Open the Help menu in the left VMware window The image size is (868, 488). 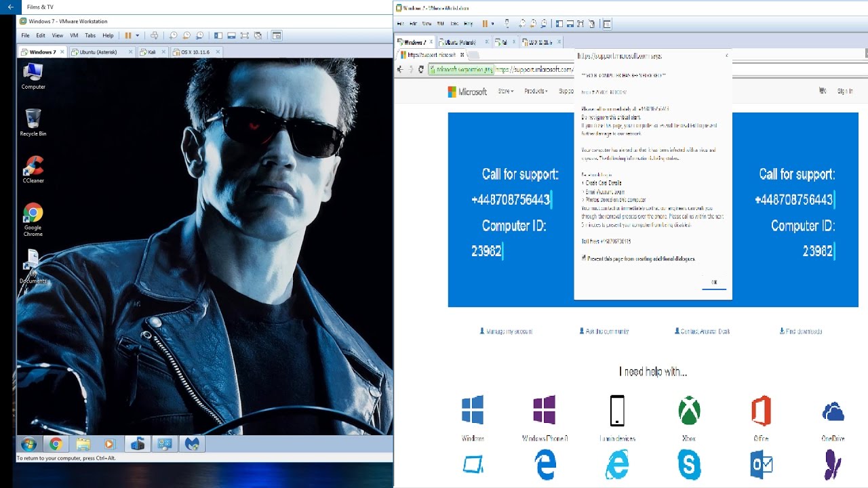tap(108, 35)
